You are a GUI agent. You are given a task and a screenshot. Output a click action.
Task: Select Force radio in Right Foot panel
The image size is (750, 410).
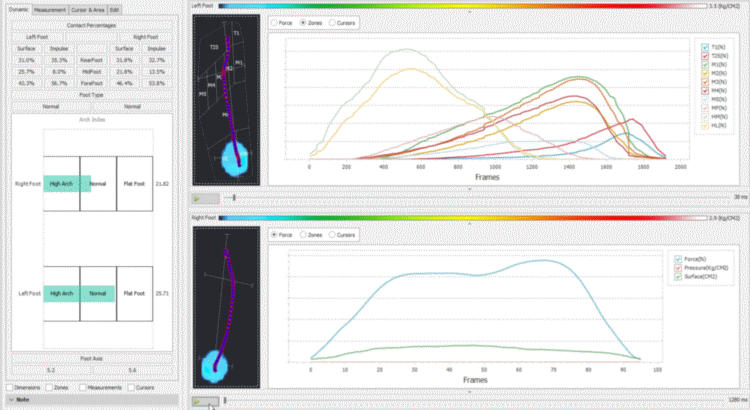pyautogui.click(x=274, y=235)
